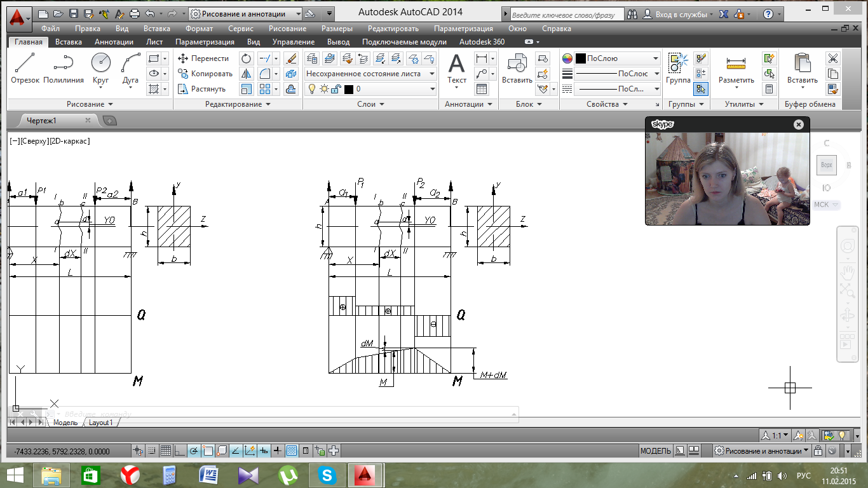Toggle ortho mode in status bar
Screen dimensions: 868x488
coord(179,451)
